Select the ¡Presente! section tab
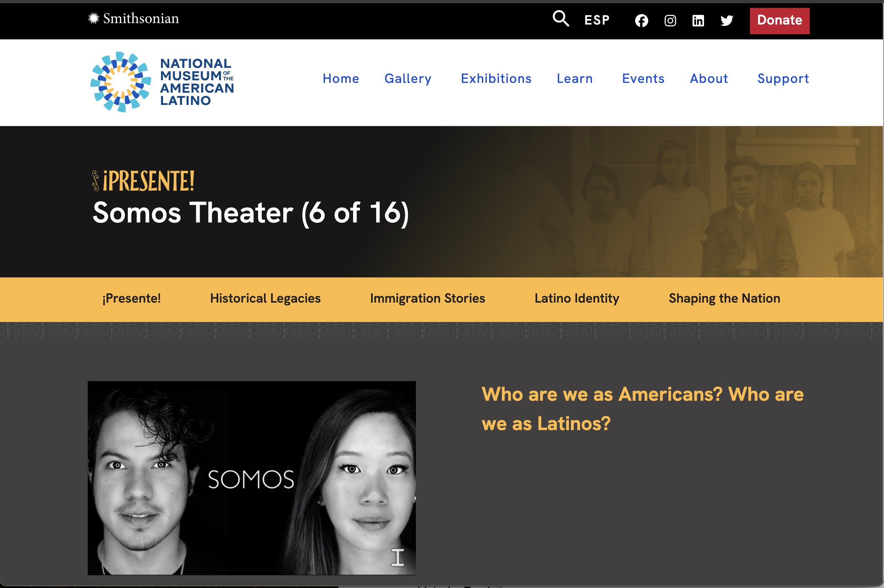 pos(132,298)
